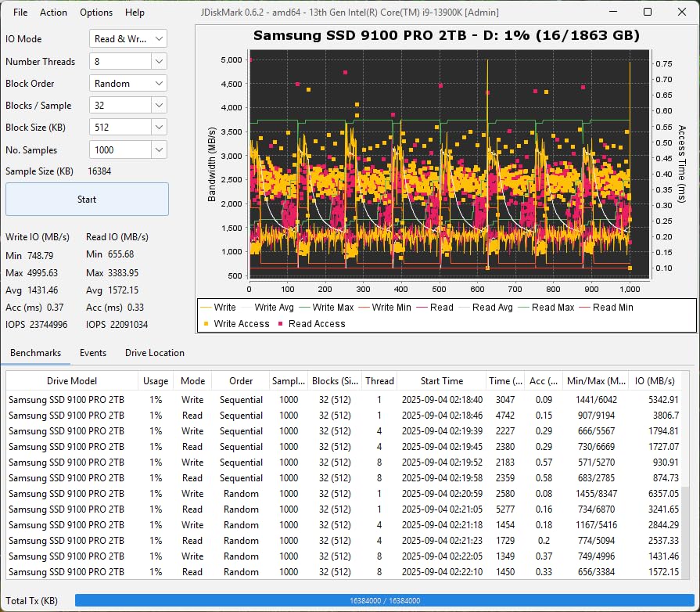700x612 pixels.
Task: Open the Action menu
Action: tap(53, 12)
